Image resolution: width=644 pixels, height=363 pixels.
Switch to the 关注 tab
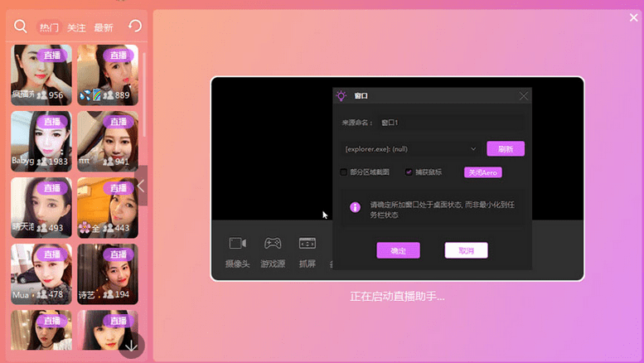coord(76,27)
